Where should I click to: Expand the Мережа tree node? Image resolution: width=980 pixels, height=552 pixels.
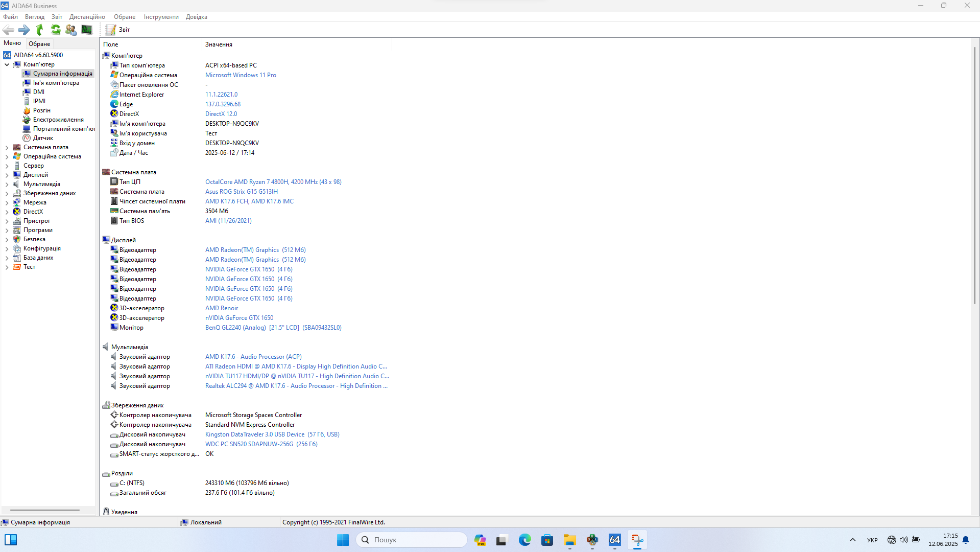[7, 202]
